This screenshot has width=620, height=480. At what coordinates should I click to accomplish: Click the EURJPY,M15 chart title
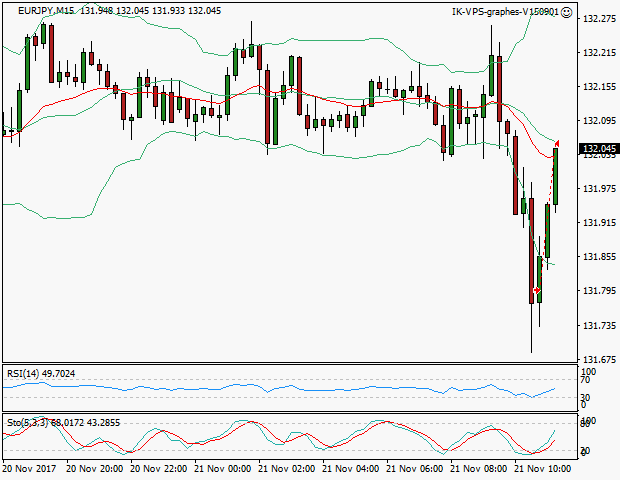point(46,11)
